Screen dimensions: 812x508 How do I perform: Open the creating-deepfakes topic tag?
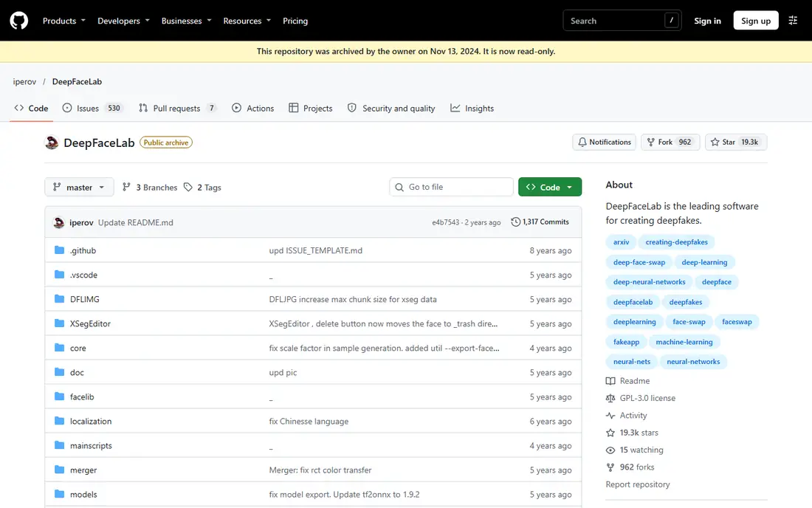pos(676,242)
